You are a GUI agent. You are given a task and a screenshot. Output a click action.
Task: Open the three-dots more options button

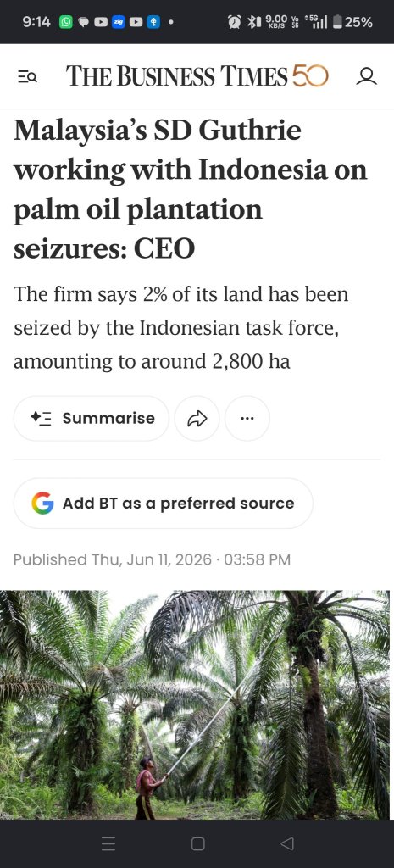pos(247,419)
